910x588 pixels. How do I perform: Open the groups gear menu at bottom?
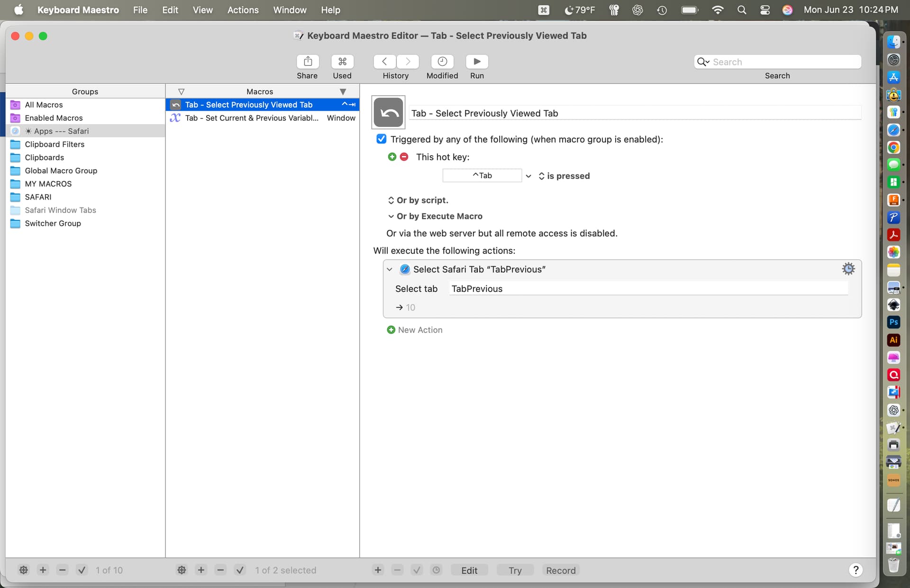tap(23, 570)
